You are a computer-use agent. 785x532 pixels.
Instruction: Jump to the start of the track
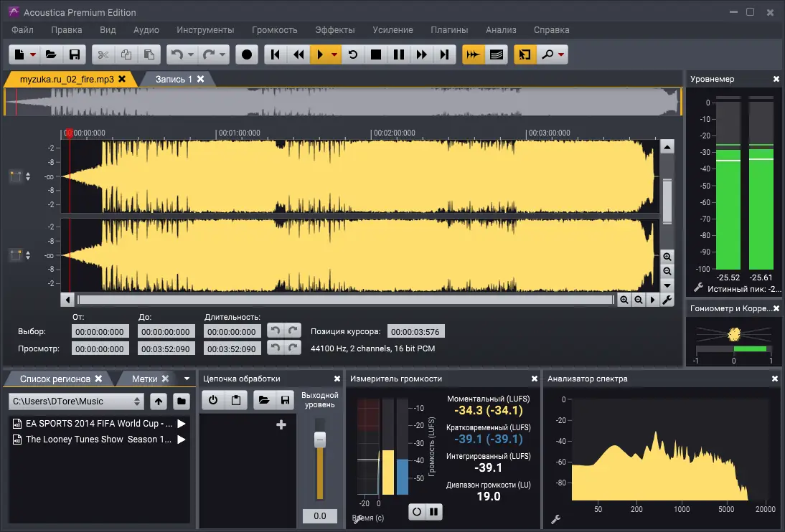click(x=276, y=54)
